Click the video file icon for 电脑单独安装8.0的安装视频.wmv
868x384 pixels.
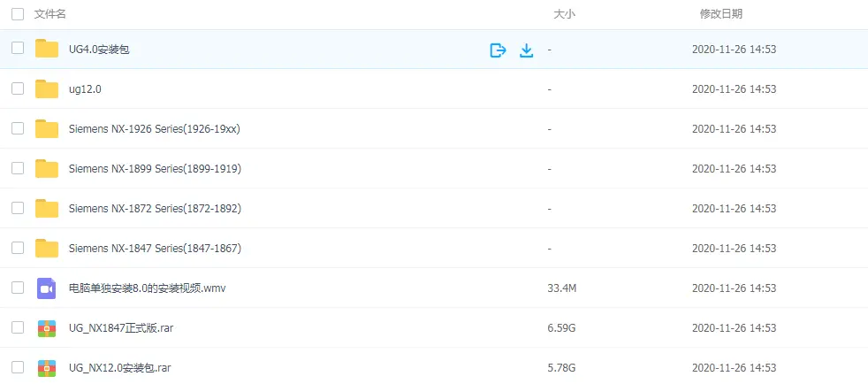coord(47,288)
